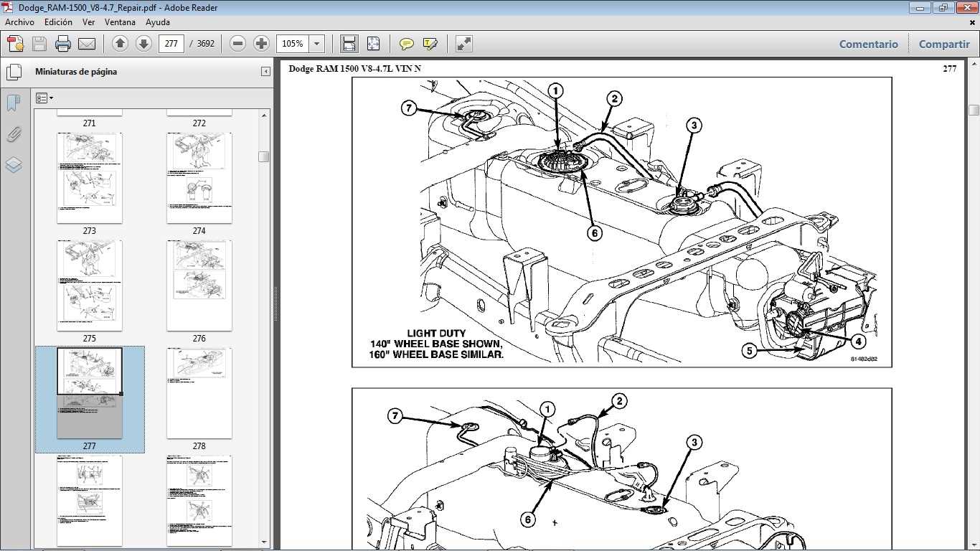Zoom in with the plus button

[x=261, y=44]
